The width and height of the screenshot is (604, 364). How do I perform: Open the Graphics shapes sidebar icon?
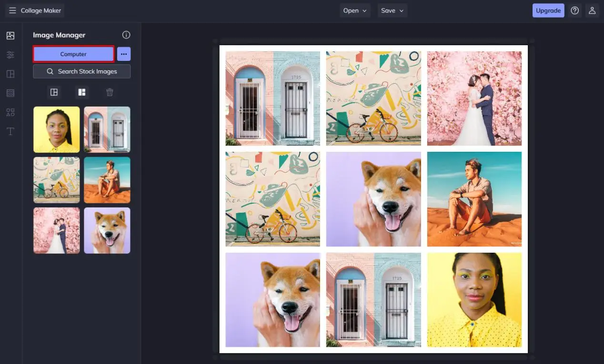[x=10, y=112]
